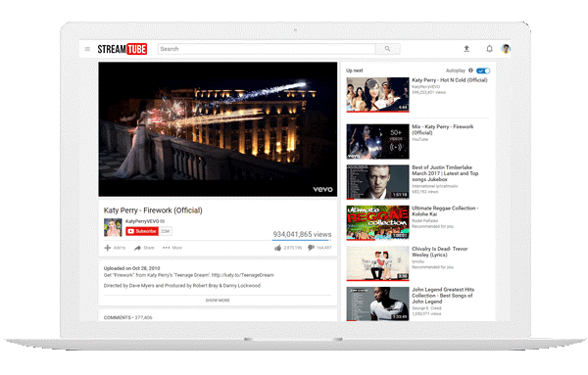Click 'Directed by Dave Myers' description line
Viewport: 588px width, 375px height.
[x=182, y=286]
